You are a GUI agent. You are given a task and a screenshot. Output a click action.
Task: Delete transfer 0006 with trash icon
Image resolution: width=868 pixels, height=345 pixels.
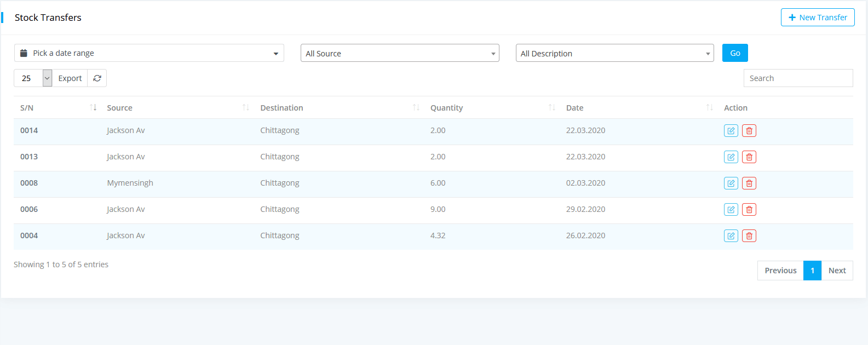pos(749,210)
